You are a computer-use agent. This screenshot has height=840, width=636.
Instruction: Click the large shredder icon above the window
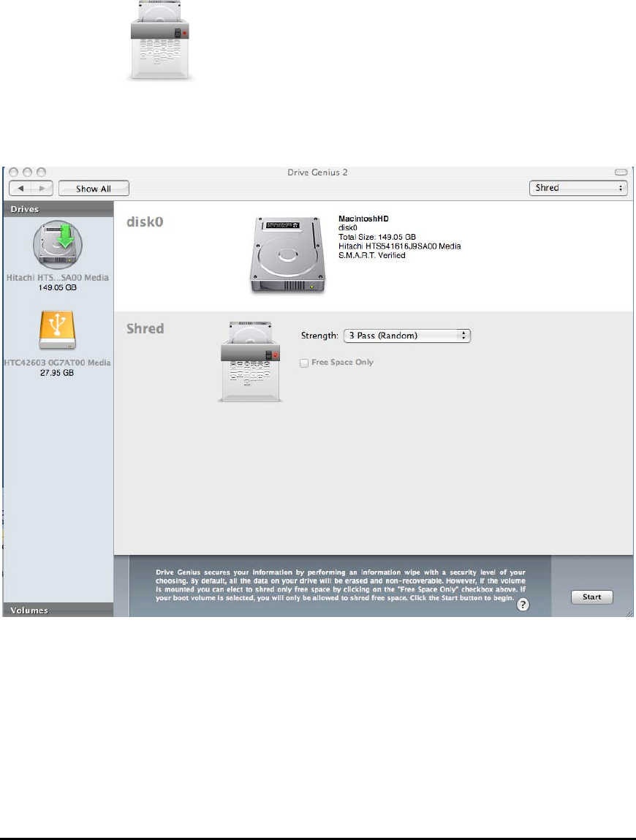click(159, 41)
